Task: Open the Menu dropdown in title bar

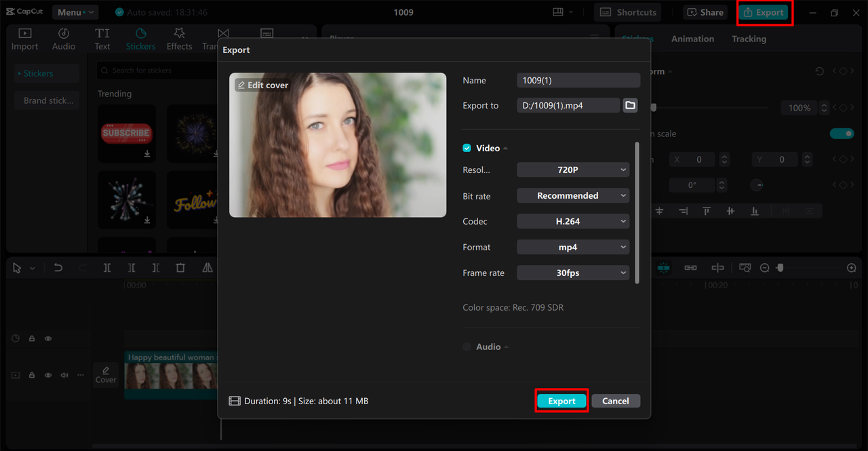Action: point(74,12)
